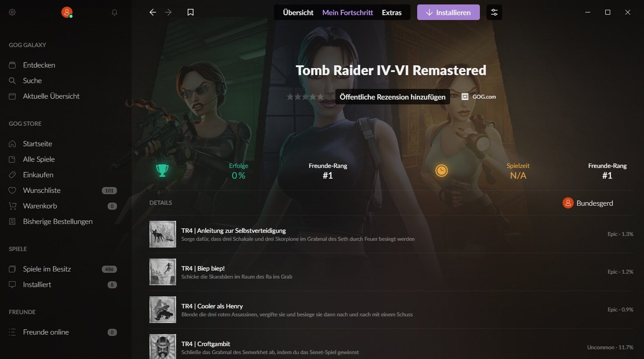Click the green achievements trophy icon

point(162,170)
